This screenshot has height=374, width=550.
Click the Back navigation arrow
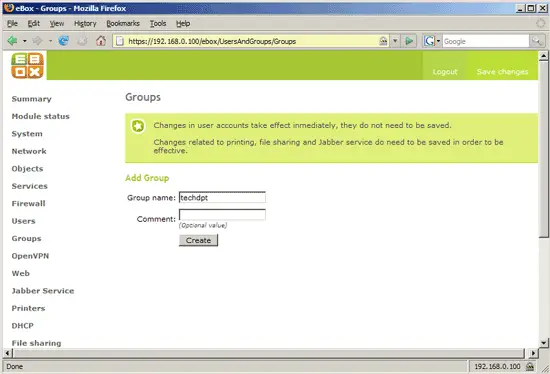pyautogui.click(x=13, y=41)
